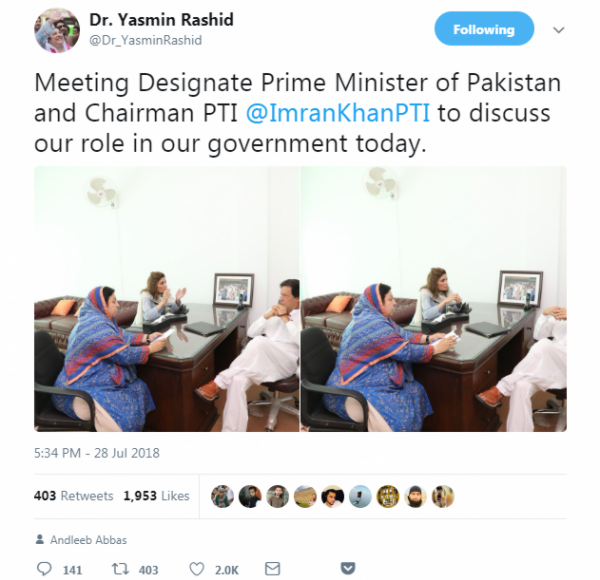600x580 pixels.
Task: Open the @Dr_YasminRashid handle link
Action: [145, 40]
